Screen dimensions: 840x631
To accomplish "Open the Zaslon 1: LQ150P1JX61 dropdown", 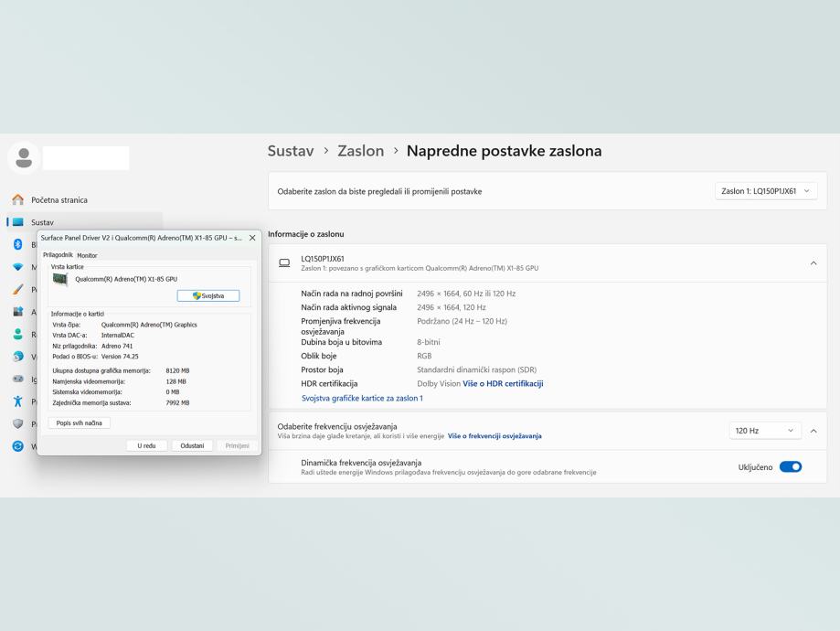I will click(x=765, y=191).
